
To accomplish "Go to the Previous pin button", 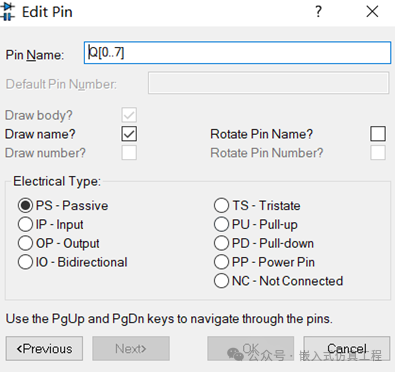I will (x=44, y=349).
